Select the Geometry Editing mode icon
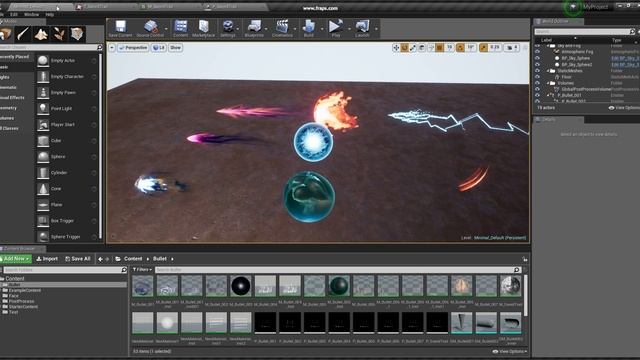The width and height of the screenshot is (640, 360). [77, 34]
